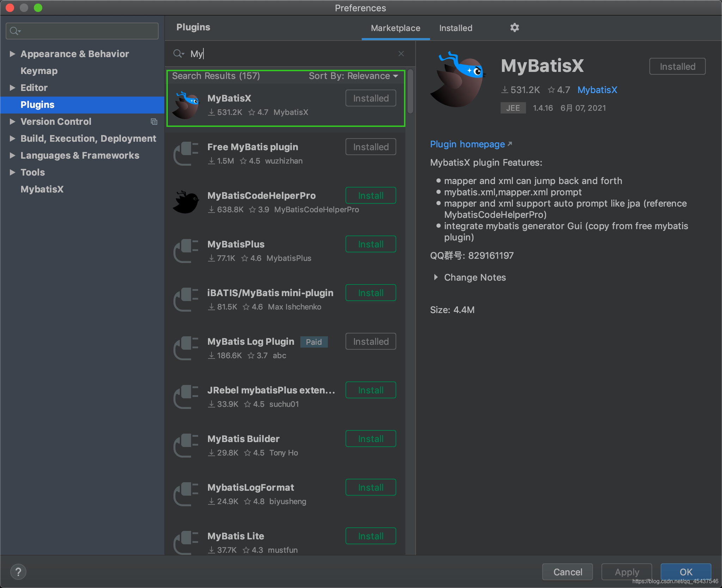The width and height of the screenshot is (722, 588).
Task: Select the MyBatis Log Plugin title
Action: click(x=251, y=342)
